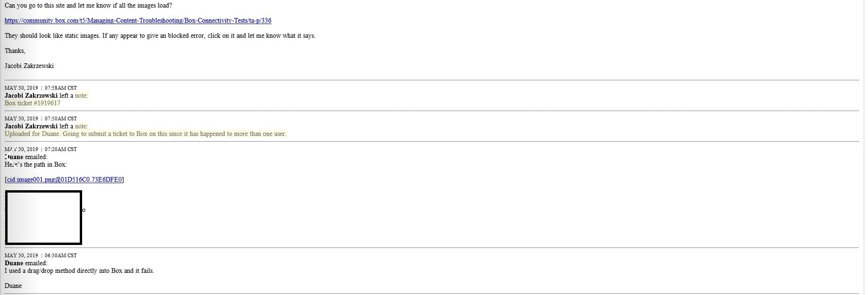Viewport: 868px width, 295px height.
Task: Click the black-bordered embedded image box
Action: tap(43, 218)
